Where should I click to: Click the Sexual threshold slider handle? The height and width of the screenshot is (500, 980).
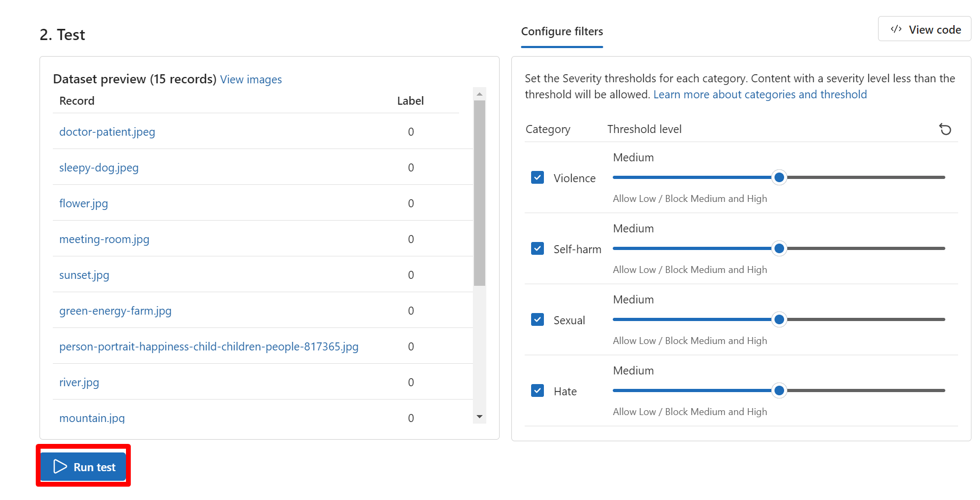779,319
